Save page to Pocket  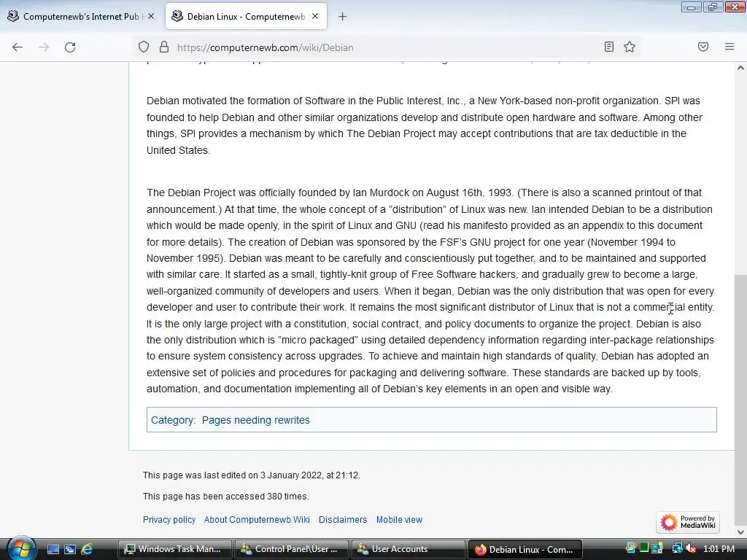(x=703, y=47)
